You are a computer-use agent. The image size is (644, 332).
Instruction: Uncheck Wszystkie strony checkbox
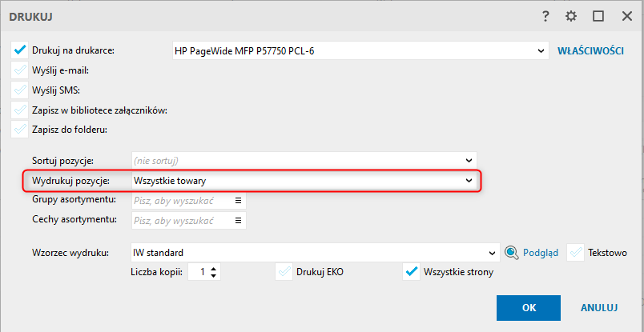point(411,272)
